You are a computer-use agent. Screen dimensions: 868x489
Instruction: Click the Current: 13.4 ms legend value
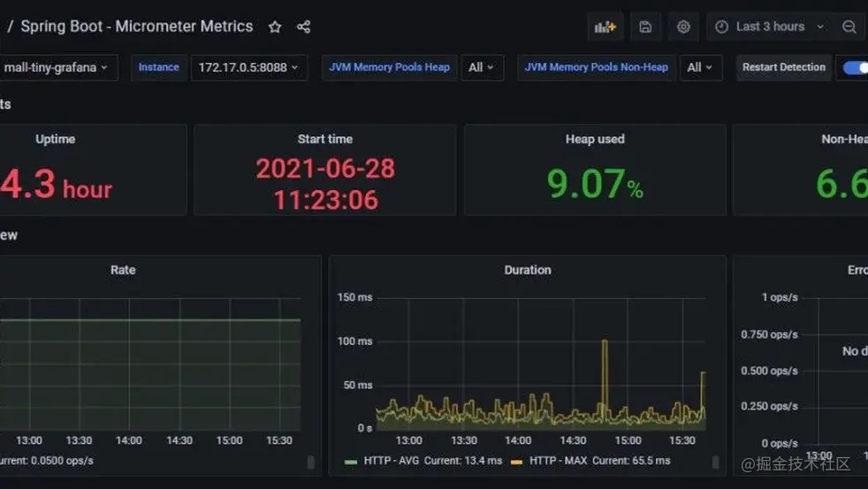point(463,461)
